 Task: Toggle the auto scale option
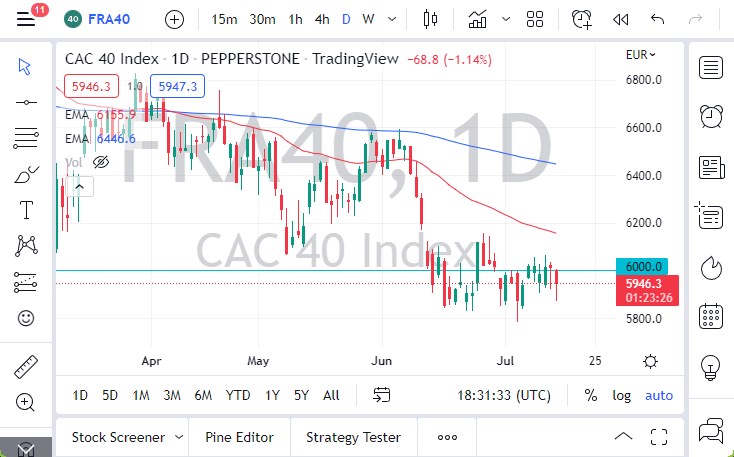pyautogui.click(x=659, y=395)
